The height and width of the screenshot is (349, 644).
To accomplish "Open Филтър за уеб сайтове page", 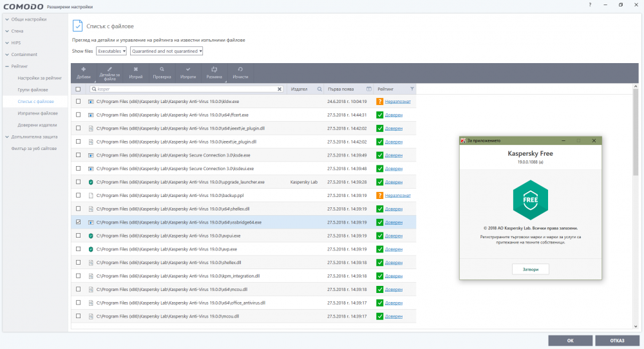I will (34, 149).
